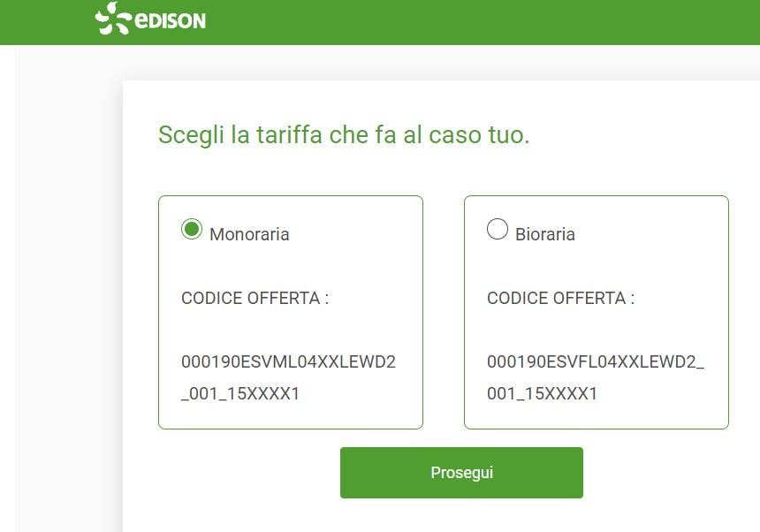Click the '_001_15XXXX1' line in Monoraria card
The height and width of the screenshot is (532, 760).
pos(240,393)
